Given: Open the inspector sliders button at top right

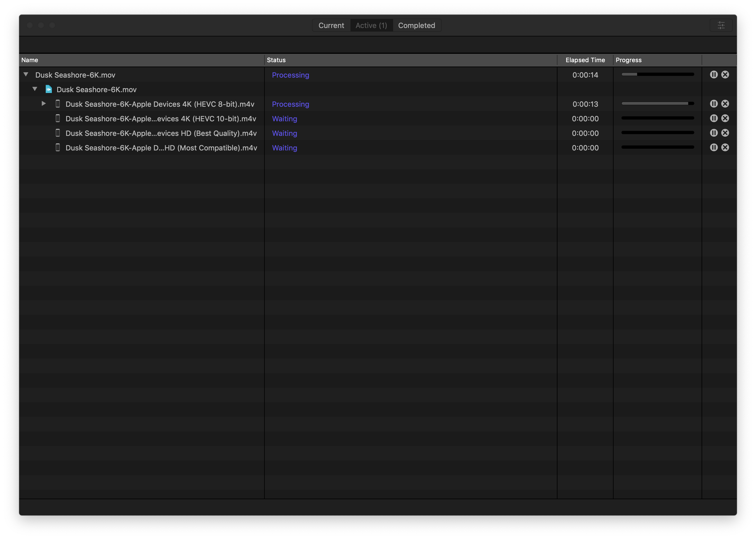Looking at the screenshot, I should (x=721, y=25).
